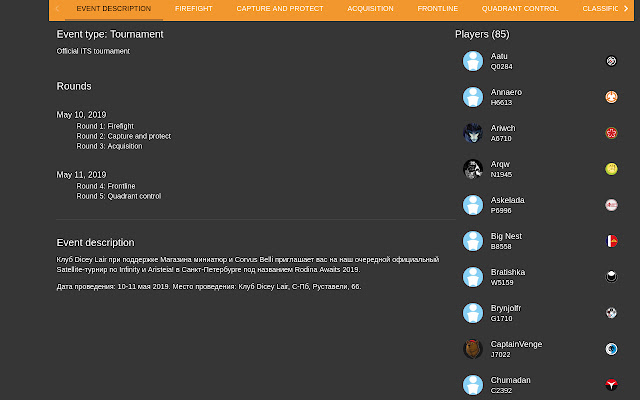
Task: Open player name Big Nest
Action: pos(506,236)
